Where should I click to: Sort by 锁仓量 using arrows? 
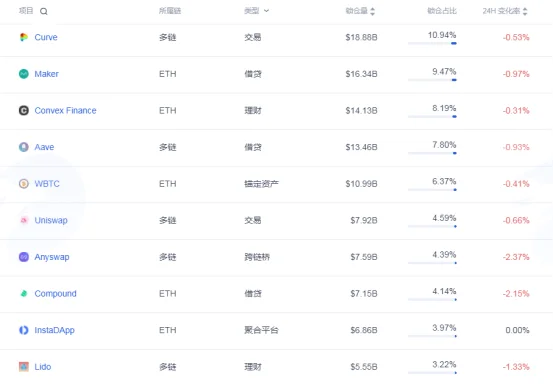[372, 11]
